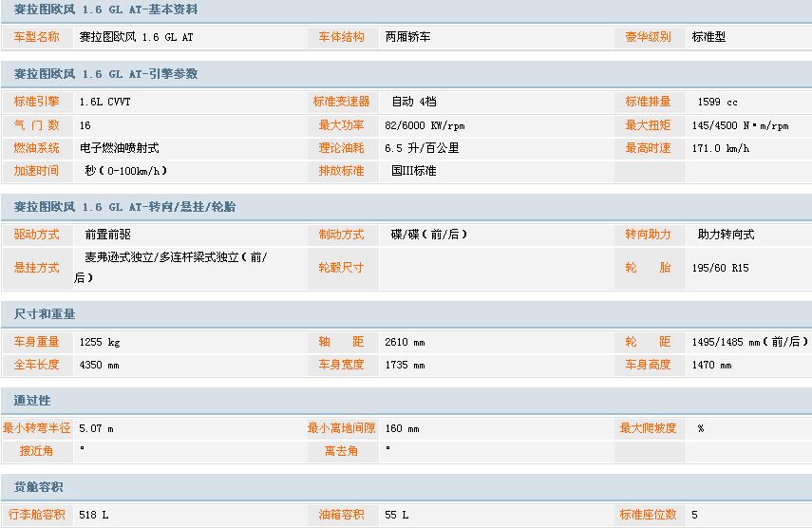Click the 171.0 km/h top speed value
The height and width of the screenshot is (528, 812).
(720, 148)
